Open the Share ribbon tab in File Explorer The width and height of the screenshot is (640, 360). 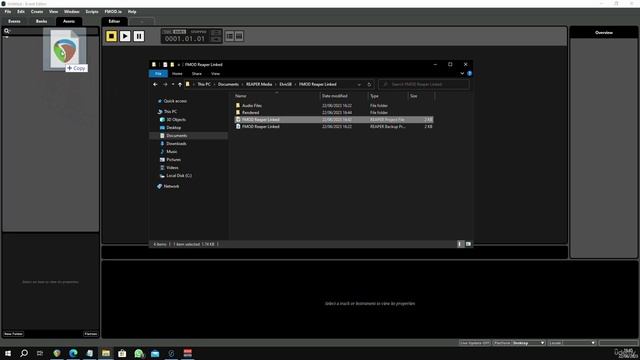197,74
